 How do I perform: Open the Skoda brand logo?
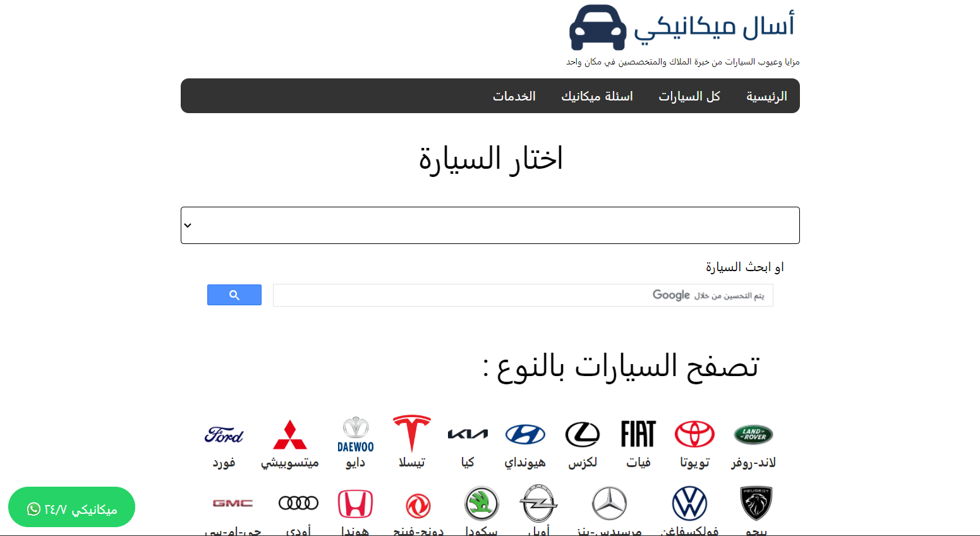481,503
